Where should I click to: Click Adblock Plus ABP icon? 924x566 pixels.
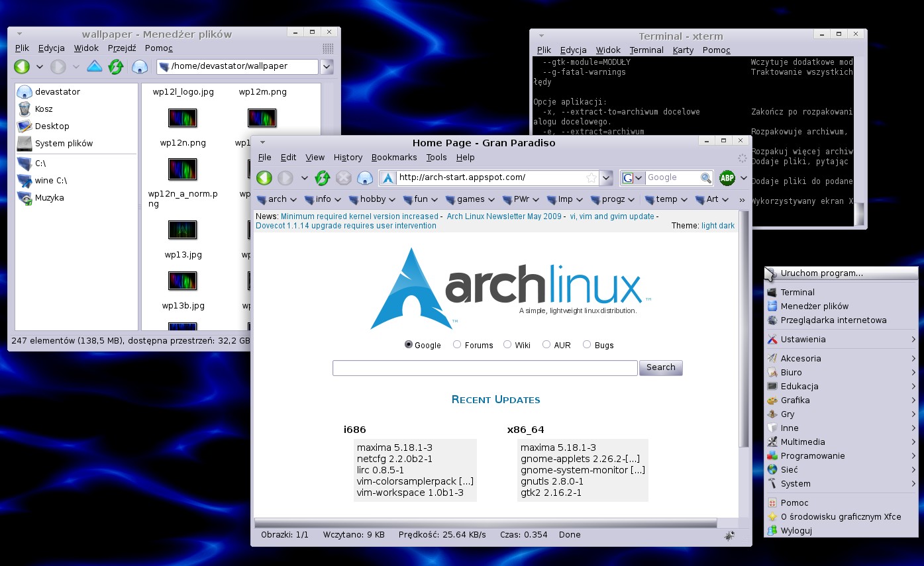727,177
